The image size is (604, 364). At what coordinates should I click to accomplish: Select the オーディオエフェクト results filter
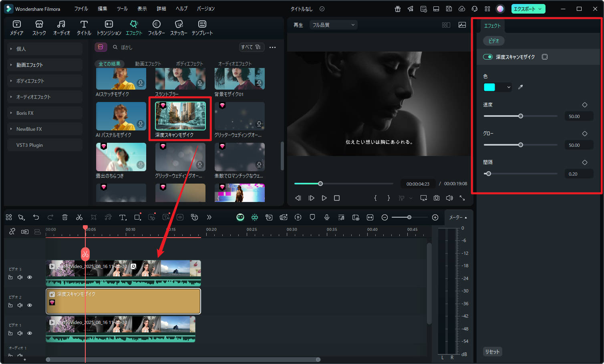tap(235, 64)
